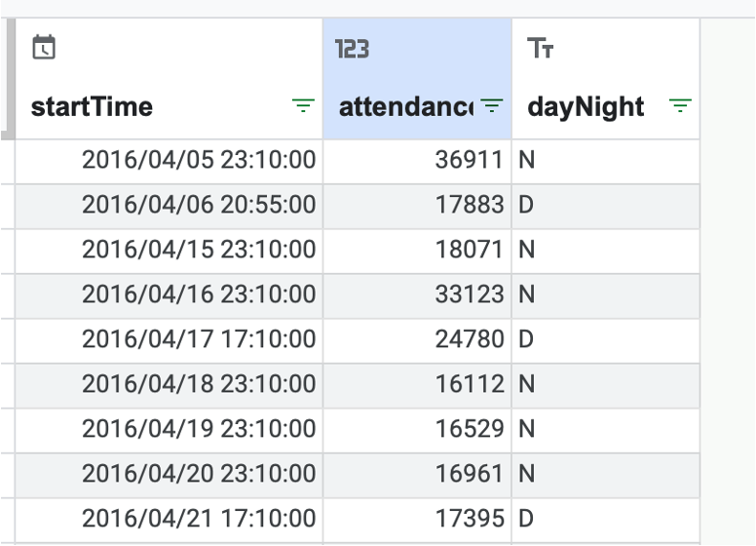The width and height of the screenshot is (756, 546).
Task: Select the attendance value 17883
Action: coord(418,207)
